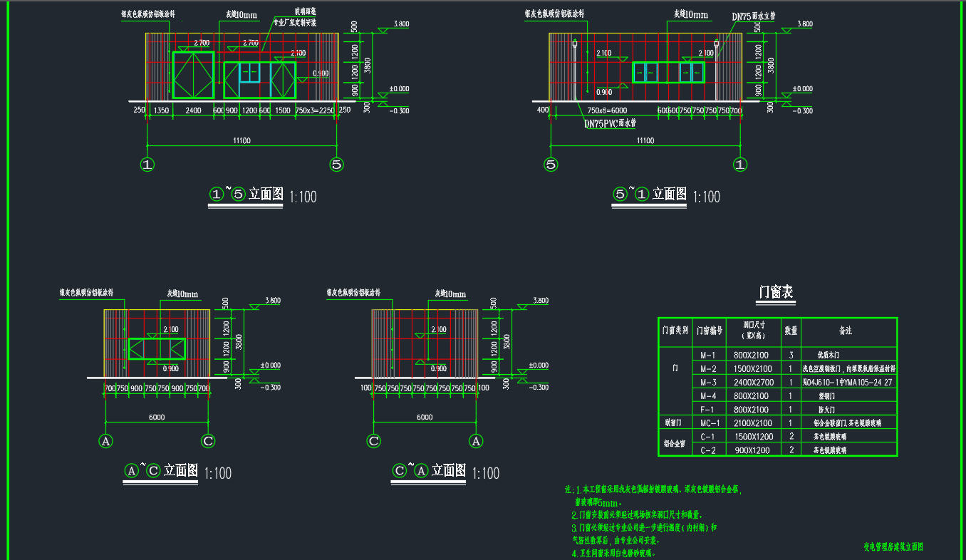This screenshot has width=966, height=560.
Task: Select the 750x8=6000 dimension text
Action: point(606,110)
